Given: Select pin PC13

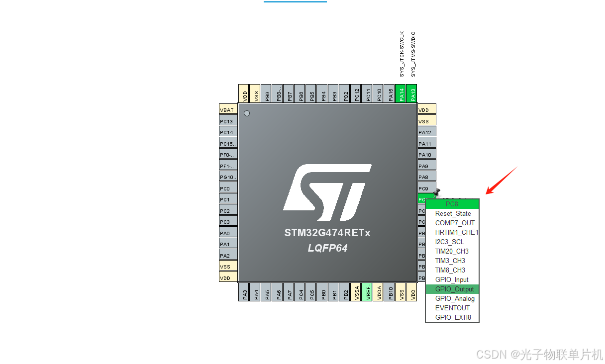Looking at the screenshot, I should point(228,121).
